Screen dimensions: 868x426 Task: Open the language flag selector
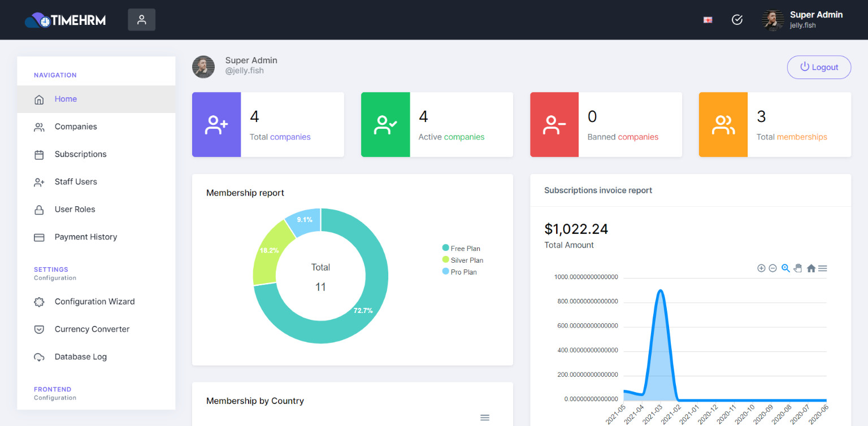pos(708,20)
